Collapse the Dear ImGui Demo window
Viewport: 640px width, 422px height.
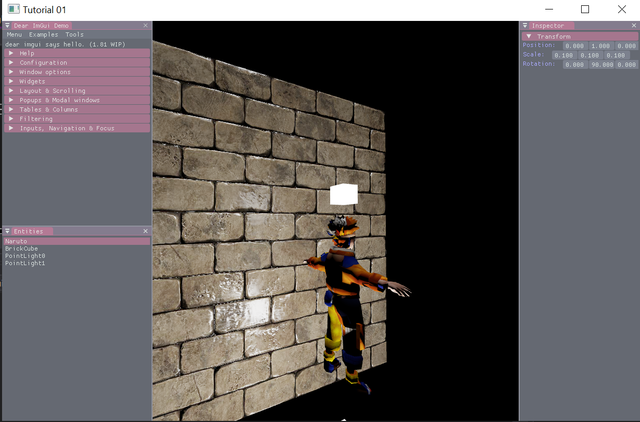point(7,25)
